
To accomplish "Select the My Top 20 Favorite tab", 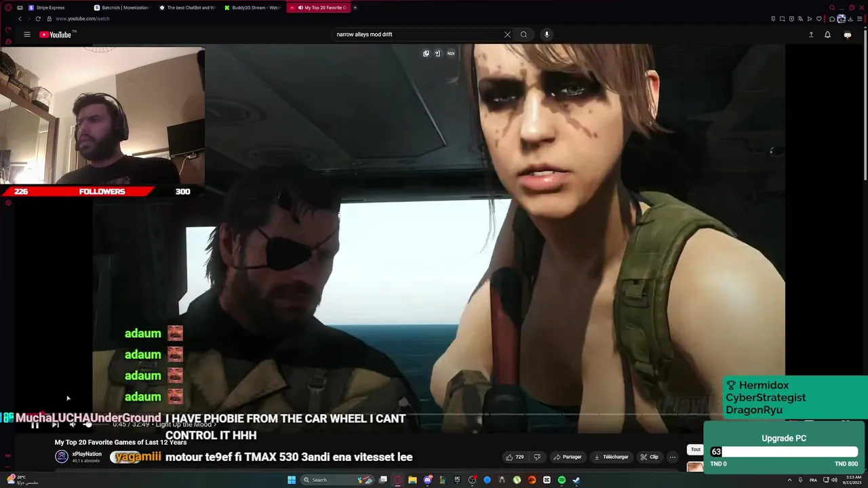I will [318, 7].
